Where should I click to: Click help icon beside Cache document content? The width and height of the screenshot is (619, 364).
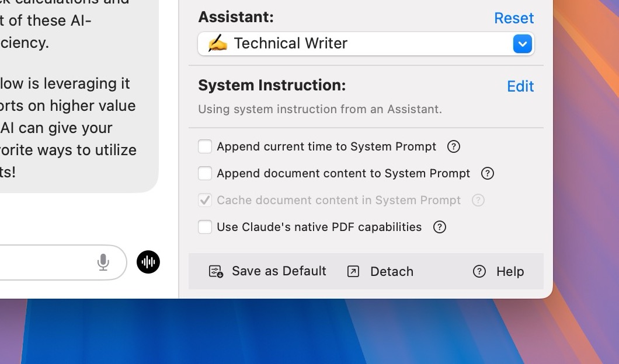coord(478,200)
